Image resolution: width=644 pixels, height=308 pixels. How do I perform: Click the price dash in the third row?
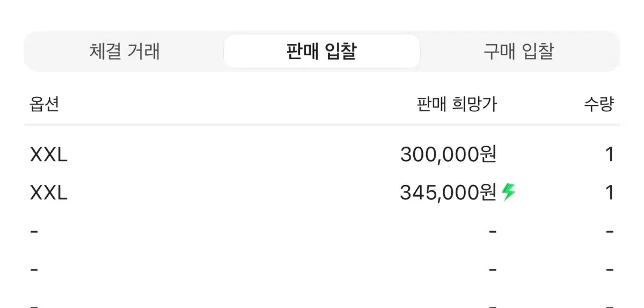[x=493, y=232]
